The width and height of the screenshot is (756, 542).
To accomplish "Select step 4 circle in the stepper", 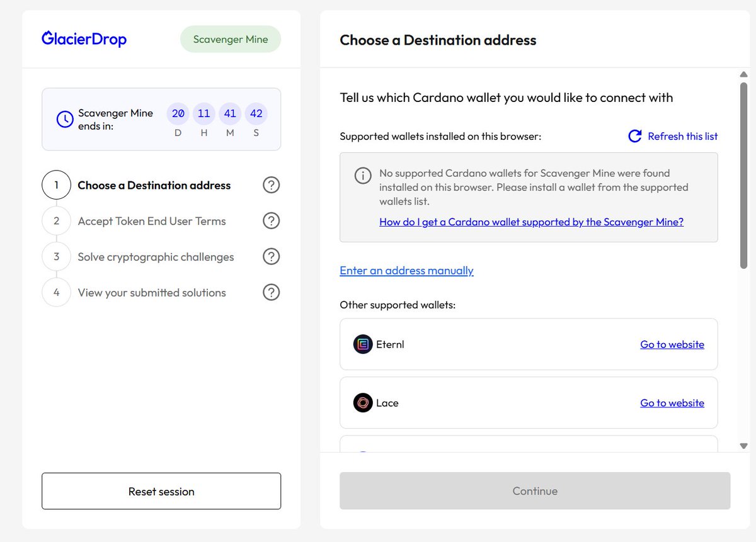I will pos(57,292).
